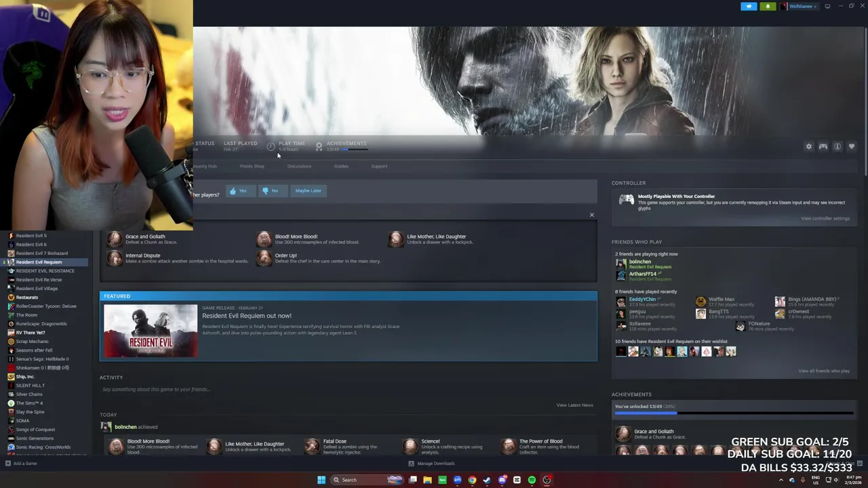Click Like Mother, Like Daughter showcase icon
This screenshot has width=868, height=488.
[396, 239]
